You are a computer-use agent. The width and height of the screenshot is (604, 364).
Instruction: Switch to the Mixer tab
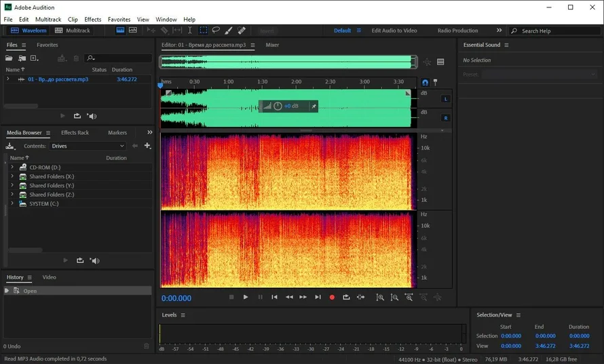point(272,45)
